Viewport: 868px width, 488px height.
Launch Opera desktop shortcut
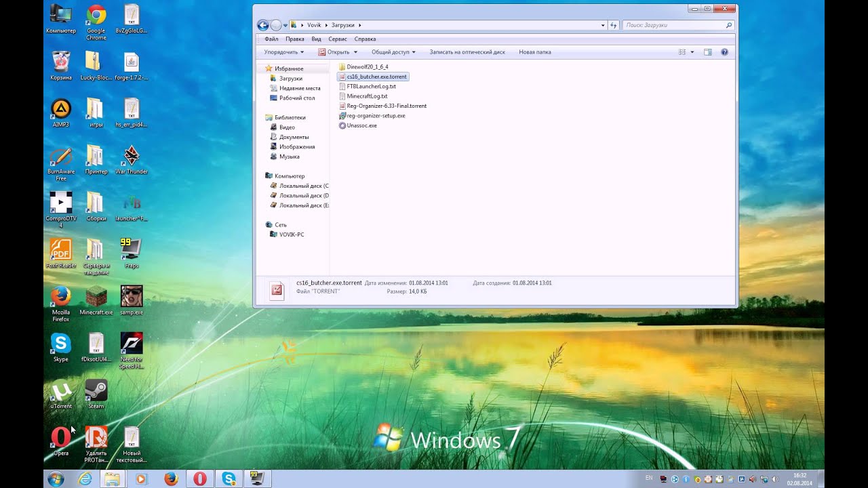[x=60, y=441]
